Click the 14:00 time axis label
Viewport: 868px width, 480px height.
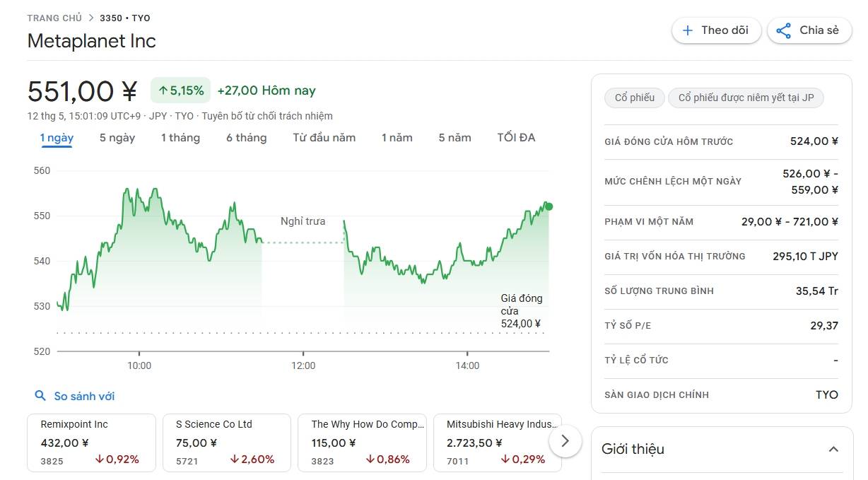coord(467,365)
